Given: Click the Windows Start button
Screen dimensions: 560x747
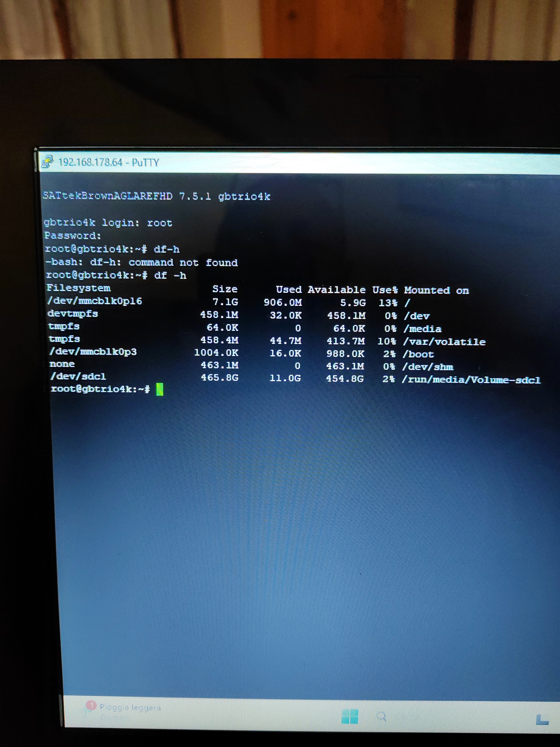Looking at the screenshot, I should click(x=350, y=716).
